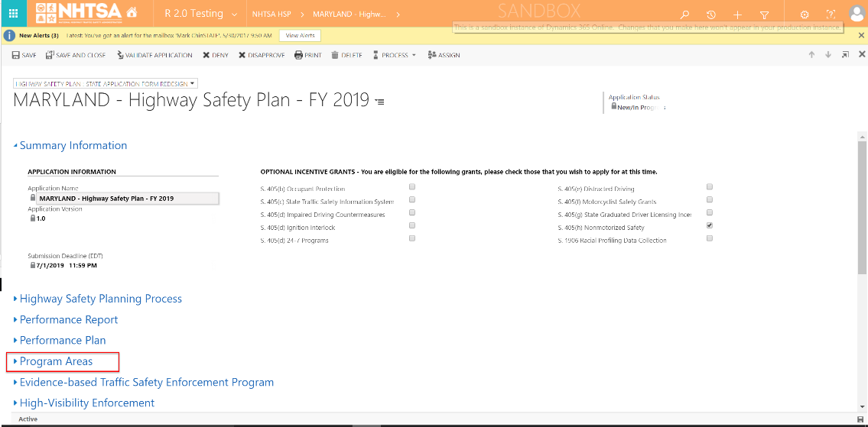Open the advanced find funnel icon
Screen dimensions: 868x427
(764, 15)
